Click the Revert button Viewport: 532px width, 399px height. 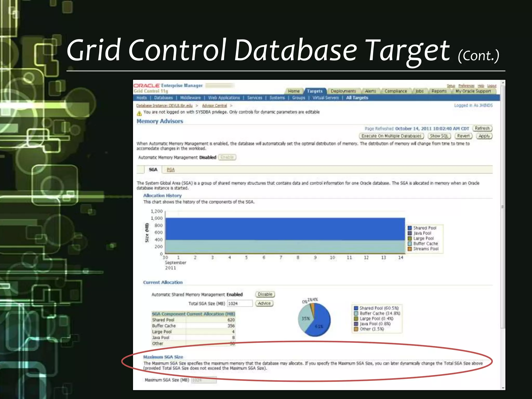[463, 136]
